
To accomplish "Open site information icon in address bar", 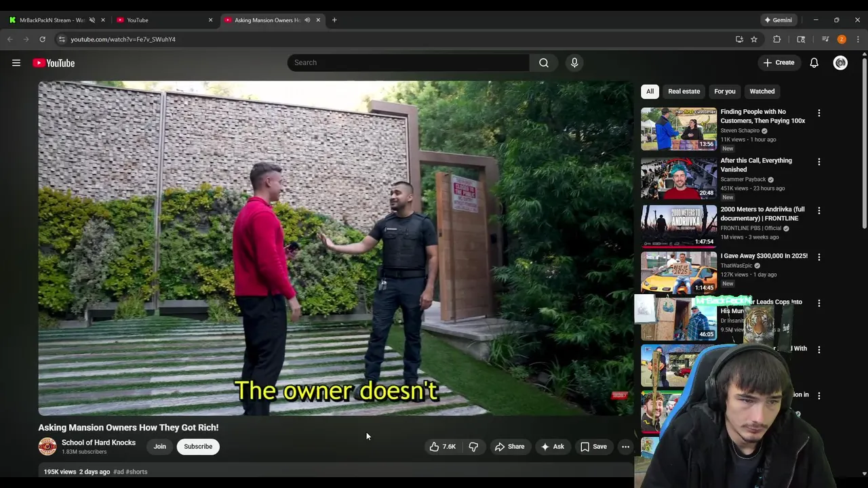I will pos(62,39).
